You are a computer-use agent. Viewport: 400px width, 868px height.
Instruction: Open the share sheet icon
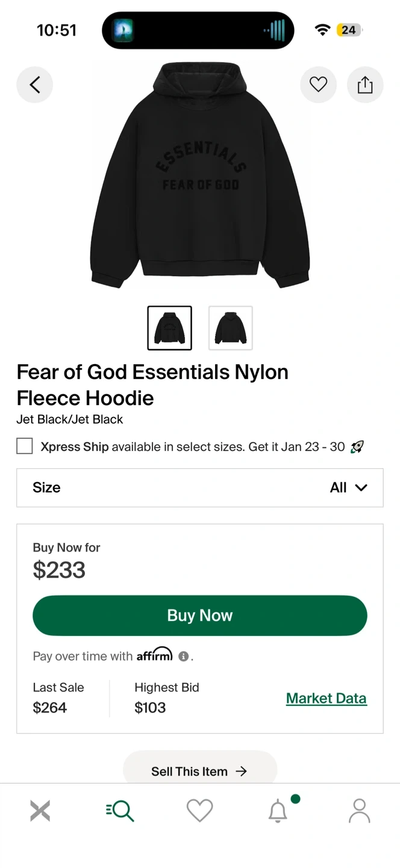coord(365,85)
